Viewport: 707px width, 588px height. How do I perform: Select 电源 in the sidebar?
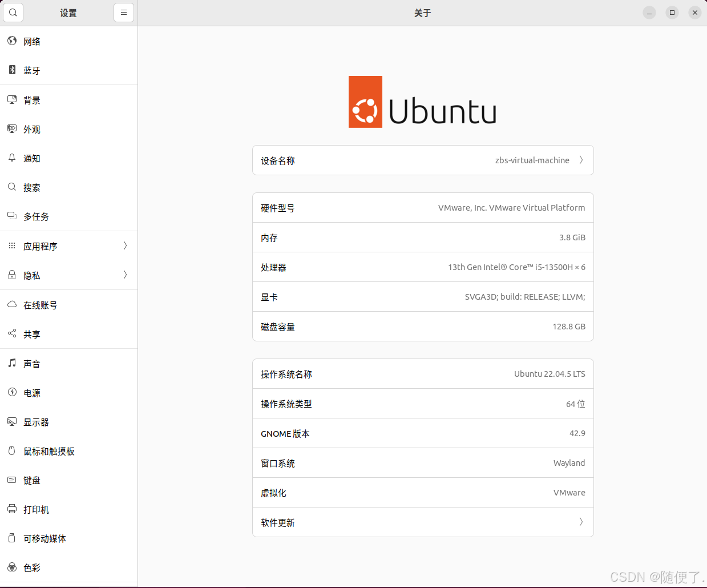tap(68, 393)
